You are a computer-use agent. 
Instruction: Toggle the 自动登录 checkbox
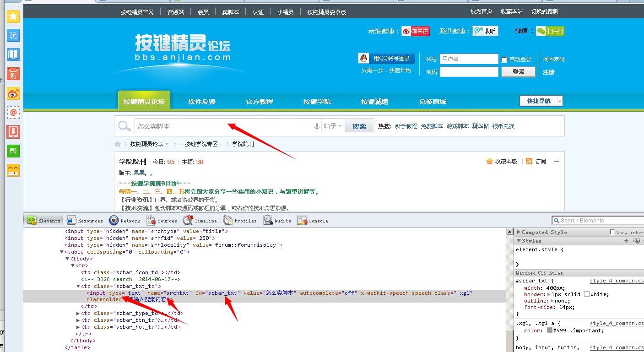point(504,60)
